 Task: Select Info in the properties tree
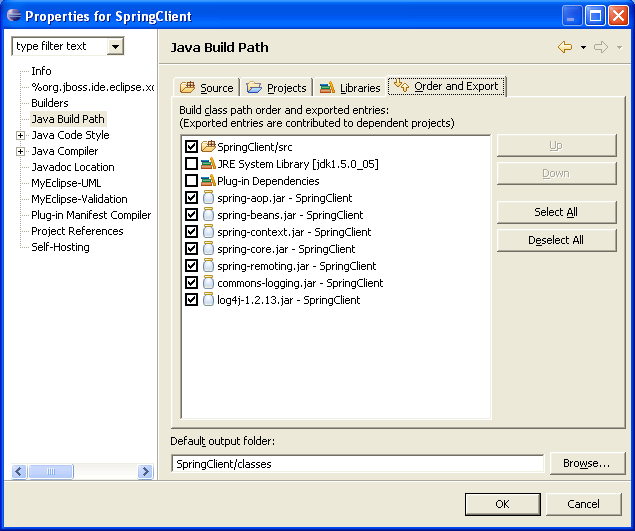tap(41, 71)
